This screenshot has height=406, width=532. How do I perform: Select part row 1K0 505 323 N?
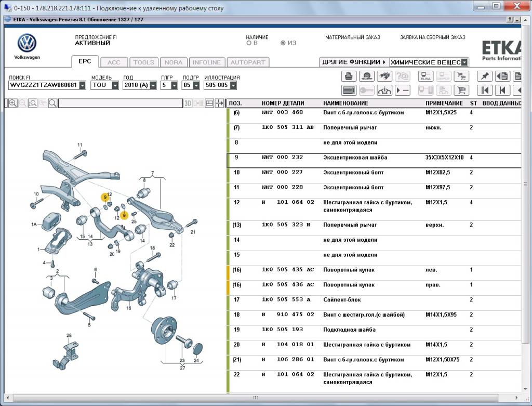coord(374,228)
